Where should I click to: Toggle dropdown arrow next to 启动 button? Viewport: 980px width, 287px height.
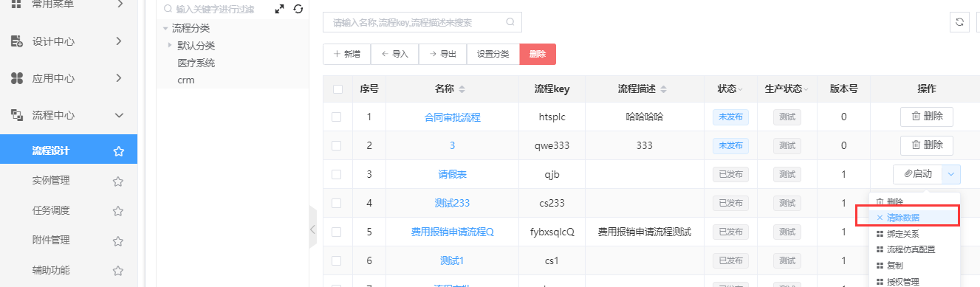[x=951, y=175]
